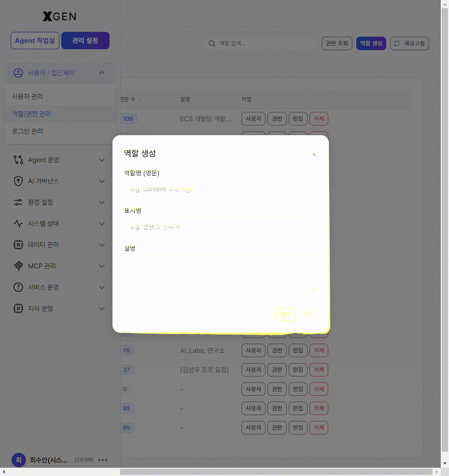This screenshot has height=476, width=449.
Task: Click 편집 in the ECS 개발팀 row
Action: (x=298, y=119)
